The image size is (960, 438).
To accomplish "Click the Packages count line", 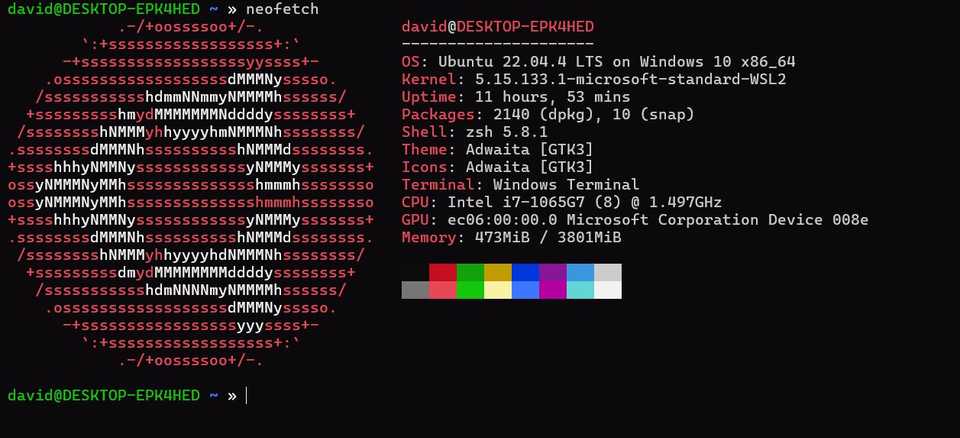I will pos(548,115).
